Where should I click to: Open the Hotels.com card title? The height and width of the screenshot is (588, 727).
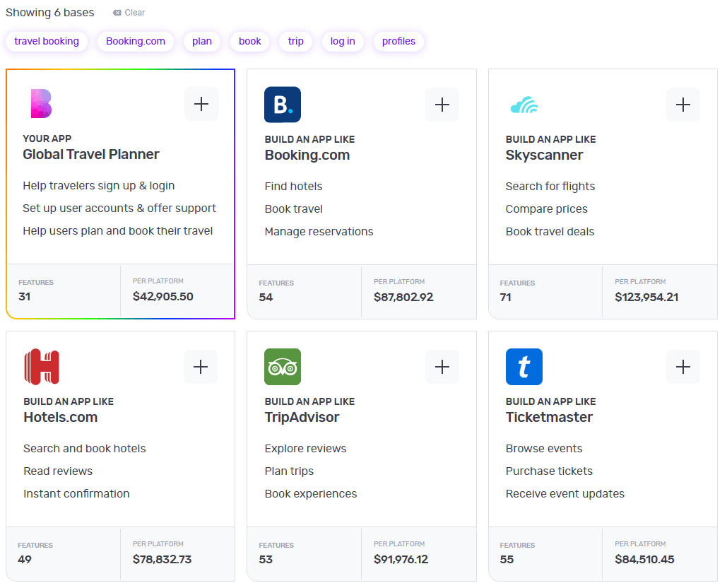click(x=60, y=418)
